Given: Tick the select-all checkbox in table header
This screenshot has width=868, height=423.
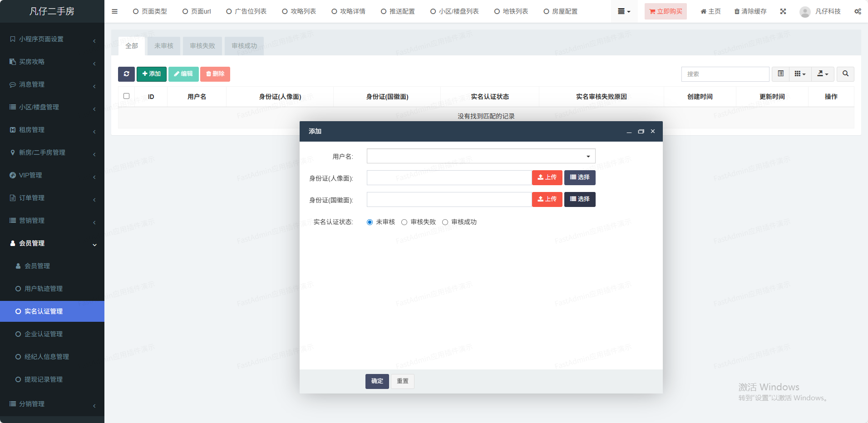Looking at the screenshot, I should click(x=126, y=96).
